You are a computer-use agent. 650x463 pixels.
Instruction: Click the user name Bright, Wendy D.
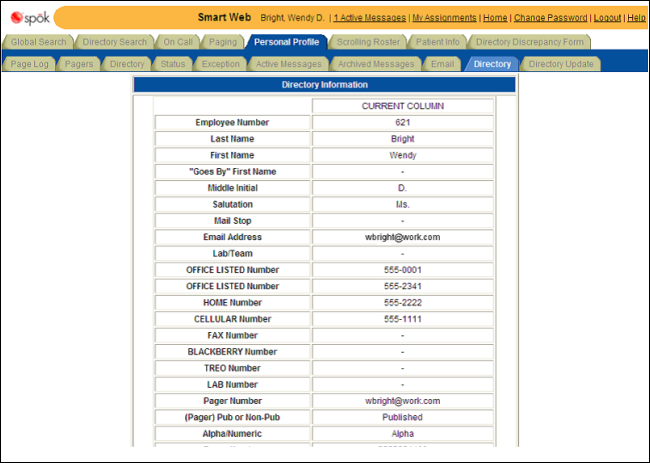[x=292, y=18]
